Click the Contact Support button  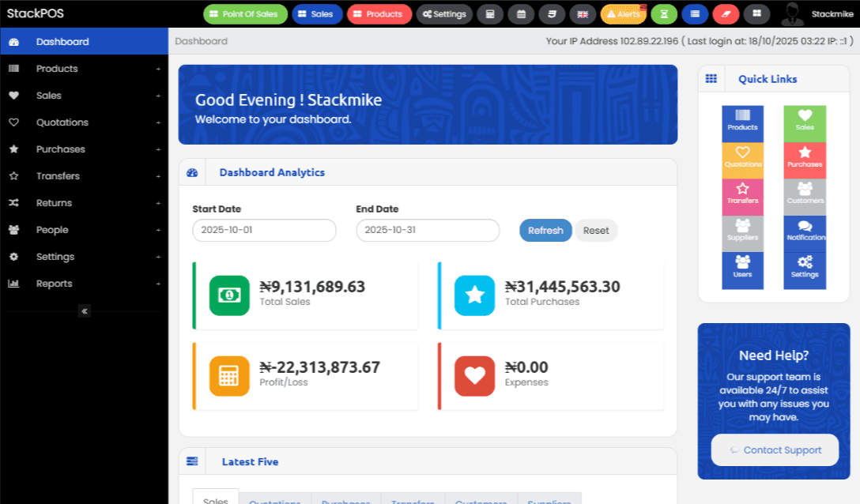(775, 450)
